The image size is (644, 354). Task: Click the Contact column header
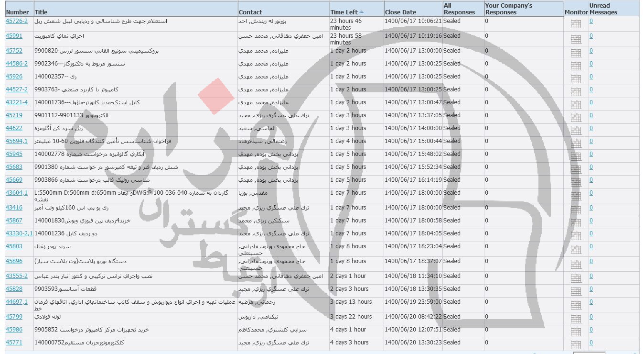pyautogui.click(x=250, y=12)
